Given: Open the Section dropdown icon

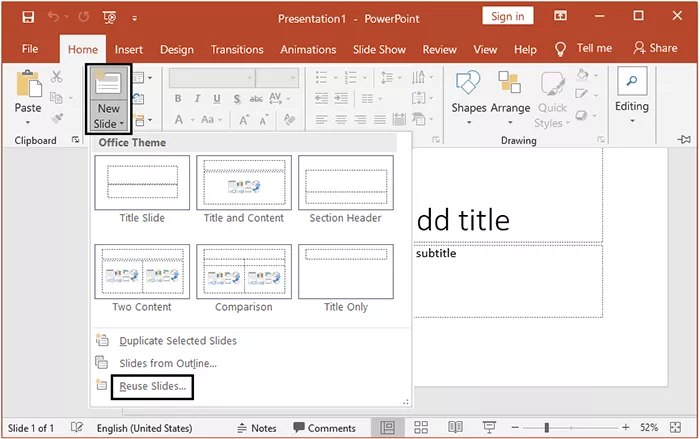Looking at the screenshot, I should [142, 120].
